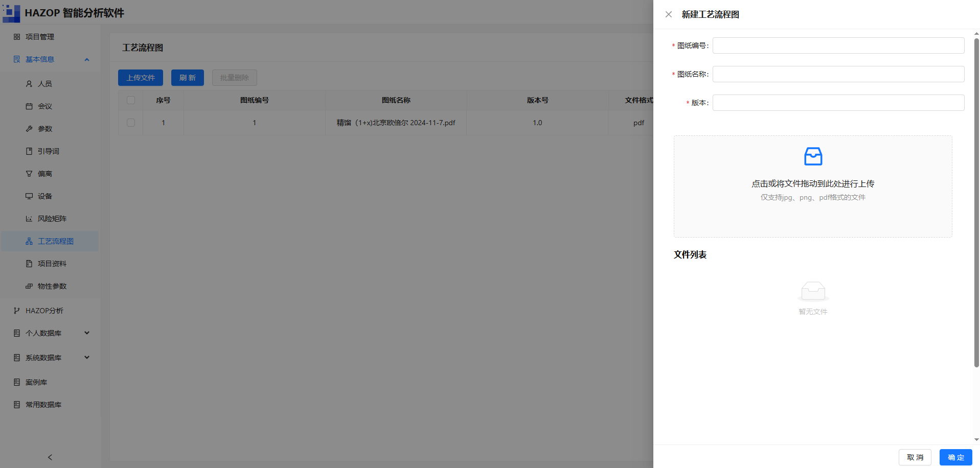Viewport: 980px width, 468px height.
Task: Click the 参数 wrench icon
Action: pyautogui.click(x=29, y=129)
